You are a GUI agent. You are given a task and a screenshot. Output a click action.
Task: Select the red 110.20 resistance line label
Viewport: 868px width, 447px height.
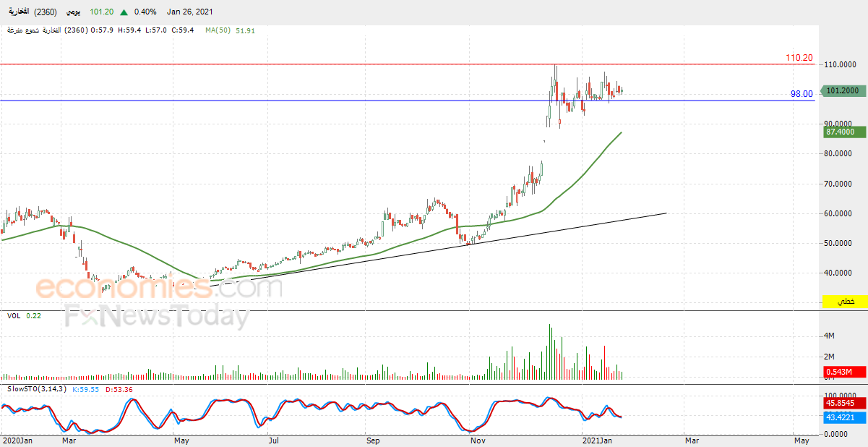point(799,58)
